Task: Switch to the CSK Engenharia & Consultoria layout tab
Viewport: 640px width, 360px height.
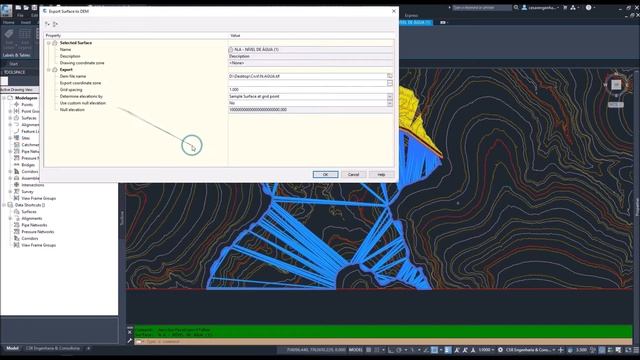Action: point(53,348)
